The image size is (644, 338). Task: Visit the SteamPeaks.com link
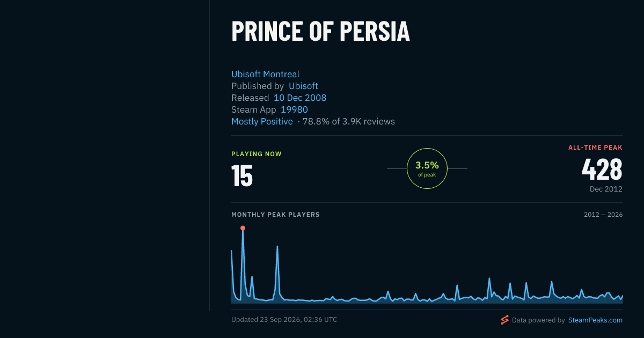595,320
